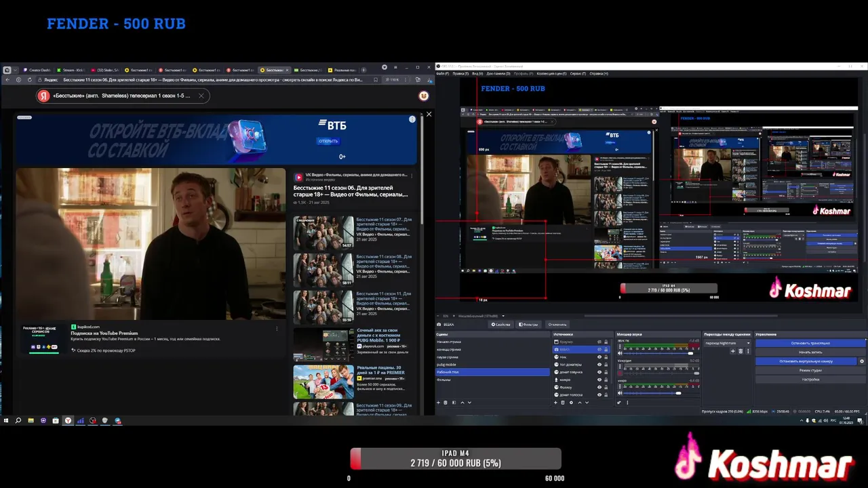The image size is (868, 488).
Task: Show the Браузер source using its eye icon
Action: click(x=599, y=342)
